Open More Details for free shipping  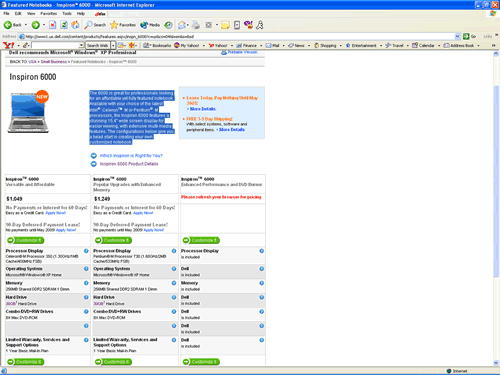(232, 130)
